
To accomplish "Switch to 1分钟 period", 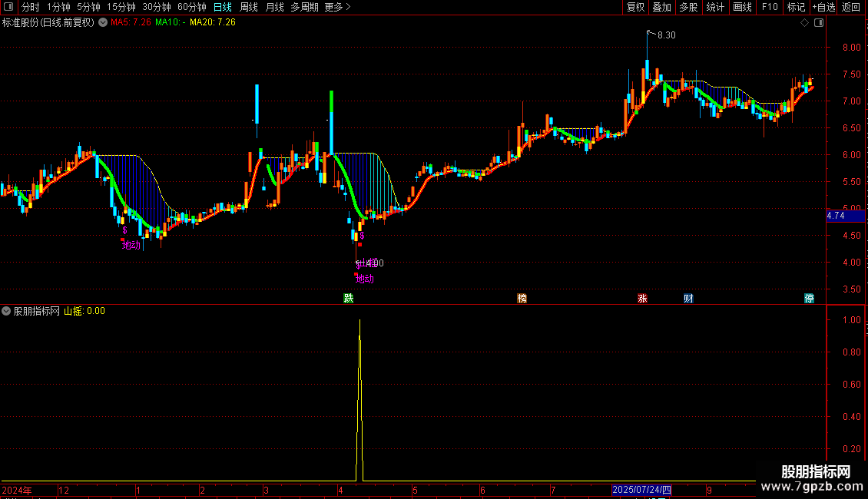I will pyautogui.click(x=58, y=7).
